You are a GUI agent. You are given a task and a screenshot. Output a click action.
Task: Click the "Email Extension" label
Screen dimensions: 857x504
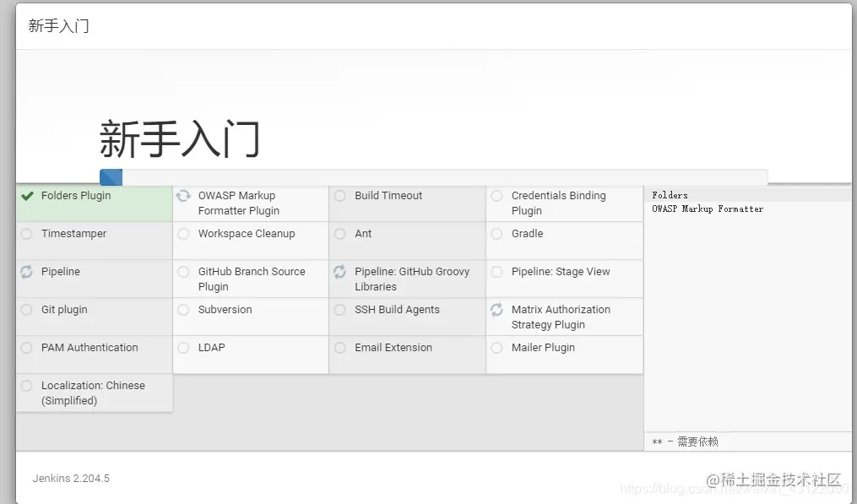(393, 348)
